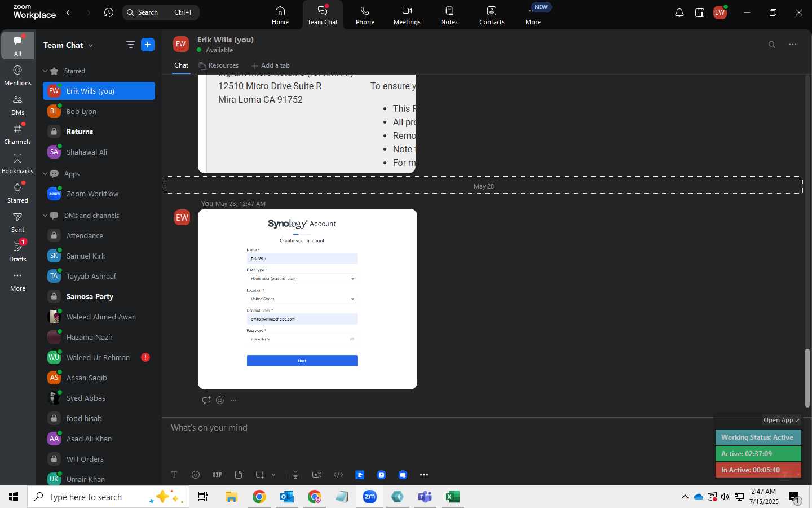Select All in the left sidebar
The width and height of the screenshot is (812, 508).
click(x=17, y=46)
